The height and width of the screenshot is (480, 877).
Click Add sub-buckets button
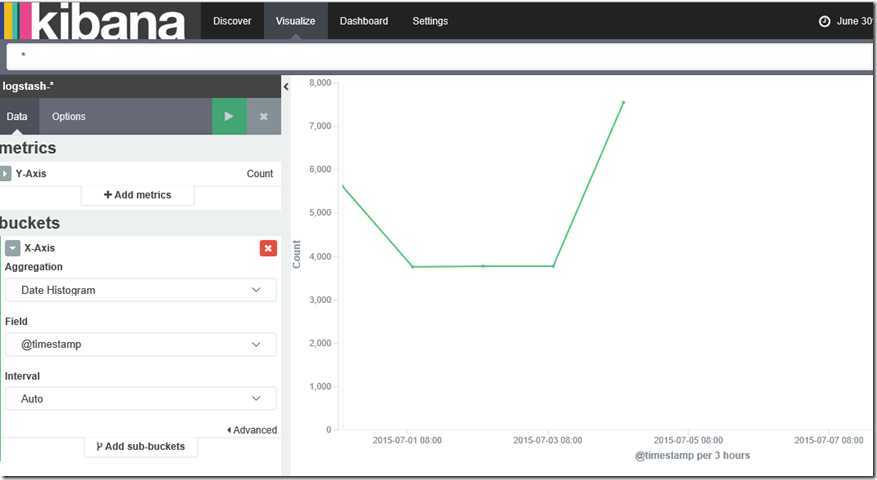(140, 446)
